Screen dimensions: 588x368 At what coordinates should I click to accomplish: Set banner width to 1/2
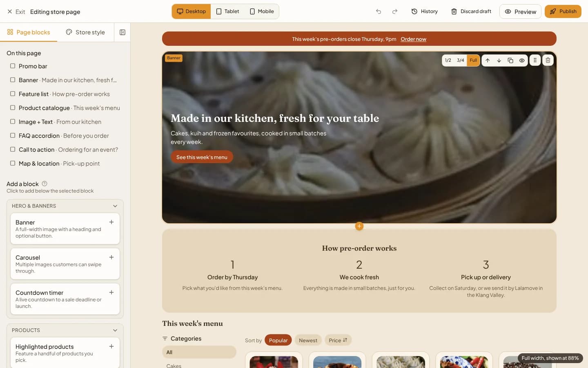448,61
